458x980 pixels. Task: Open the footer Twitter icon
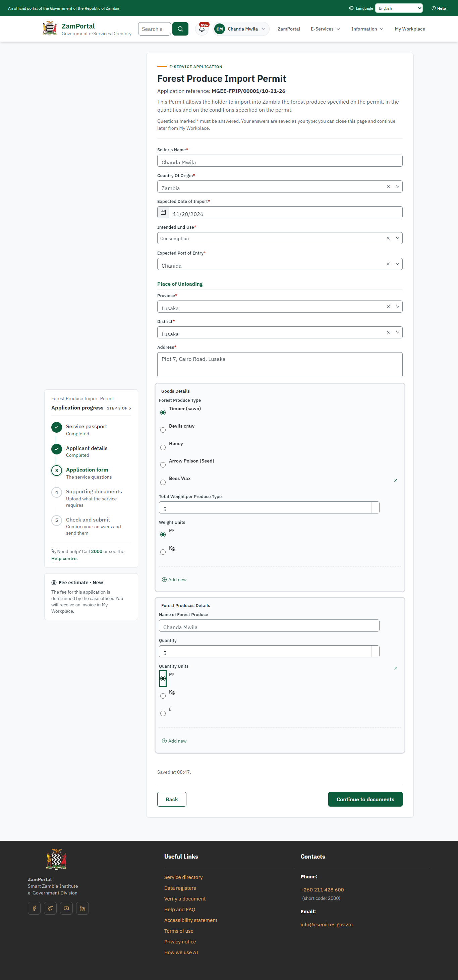(50, 908)
